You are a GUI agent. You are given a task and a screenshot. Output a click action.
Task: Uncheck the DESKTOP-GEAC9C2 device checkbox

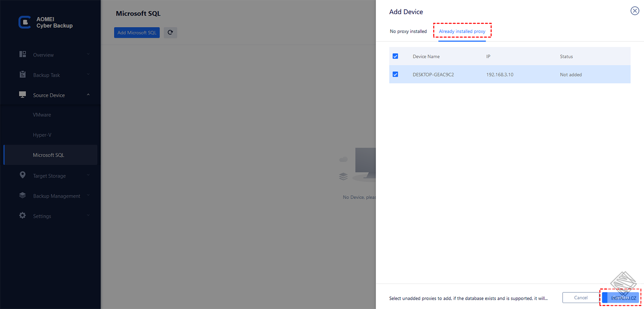(x=395, y=75)
